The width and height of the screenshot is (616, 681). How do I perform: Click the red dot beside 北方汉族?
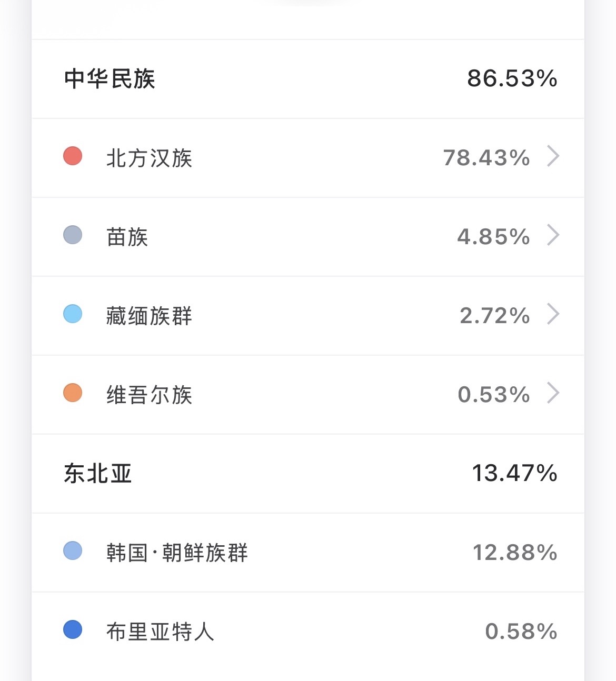73,156
